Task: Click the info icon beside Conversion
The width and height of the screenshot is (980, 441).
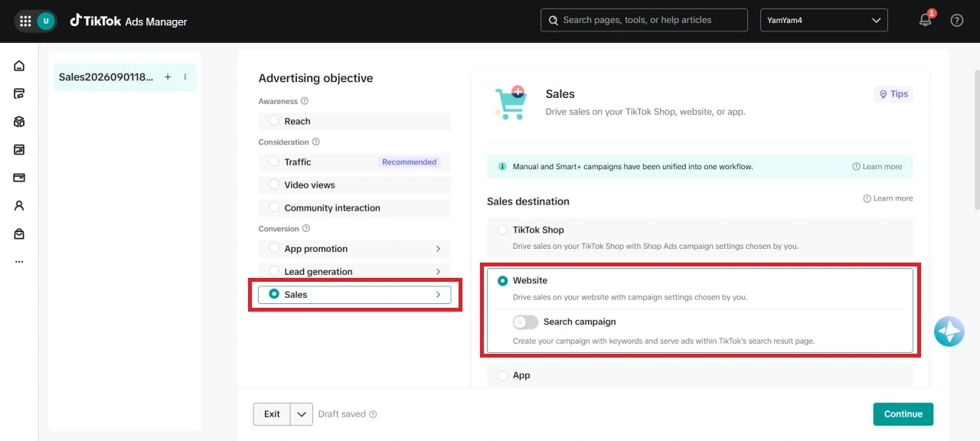Action: [x=306, y=229]
